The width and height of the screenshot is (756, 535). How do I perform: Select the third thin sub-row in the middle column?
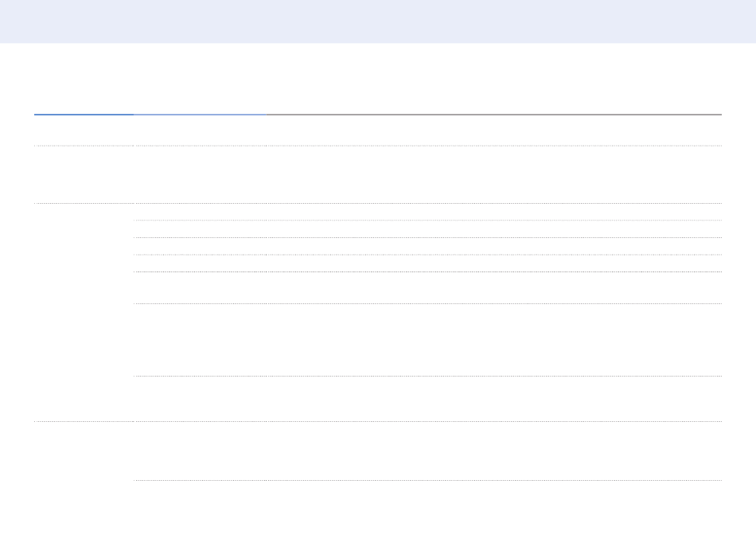(x=200, y=246)
